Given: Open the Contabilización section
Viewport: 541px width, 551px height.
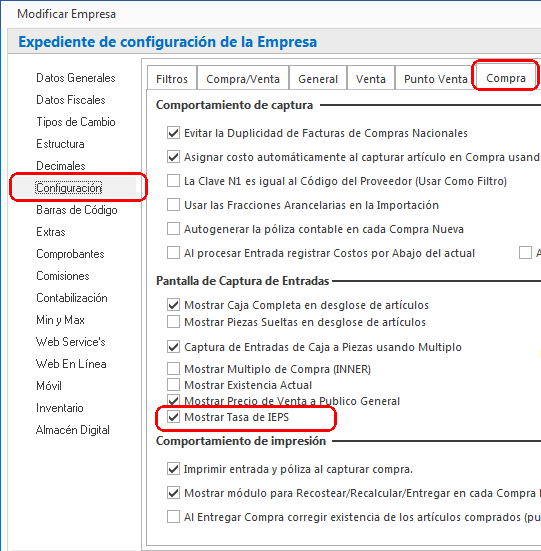Looking at the screenshot, I should 72,298.
